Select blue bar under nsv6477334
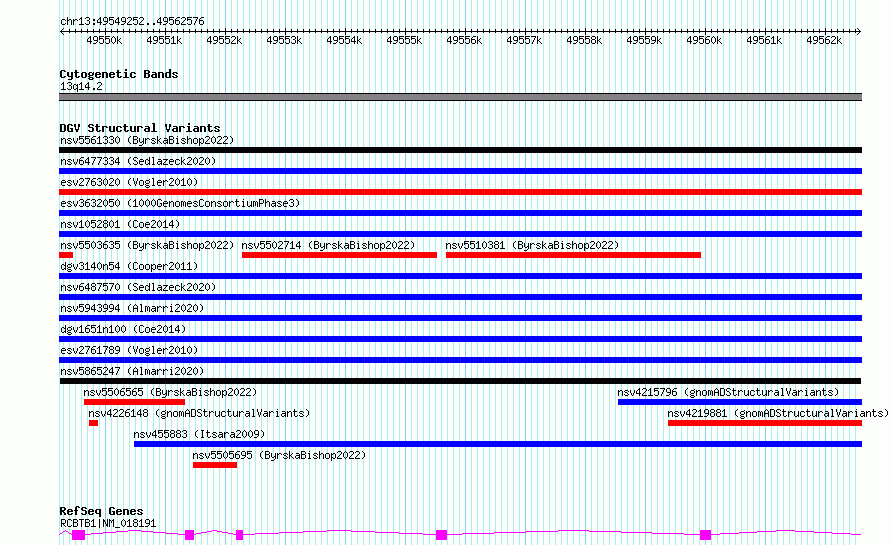The width and height of the screenshot is (890, 545). coord(460,171)
